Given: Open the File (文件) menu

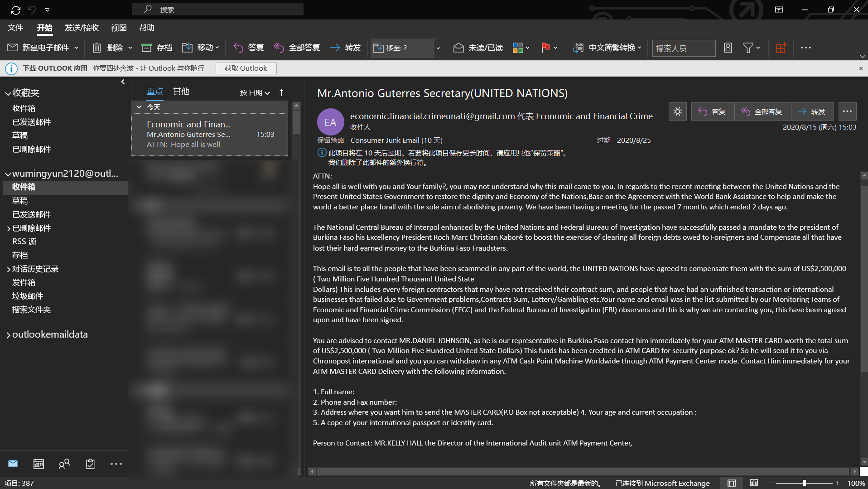Looking at the screenshot, I should [x=15, y=28].
